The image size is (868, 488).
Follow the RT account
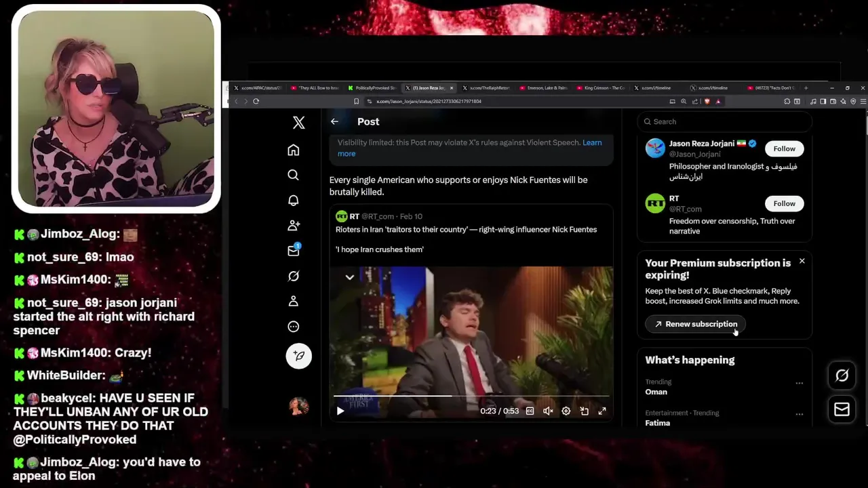click(784, 203)
